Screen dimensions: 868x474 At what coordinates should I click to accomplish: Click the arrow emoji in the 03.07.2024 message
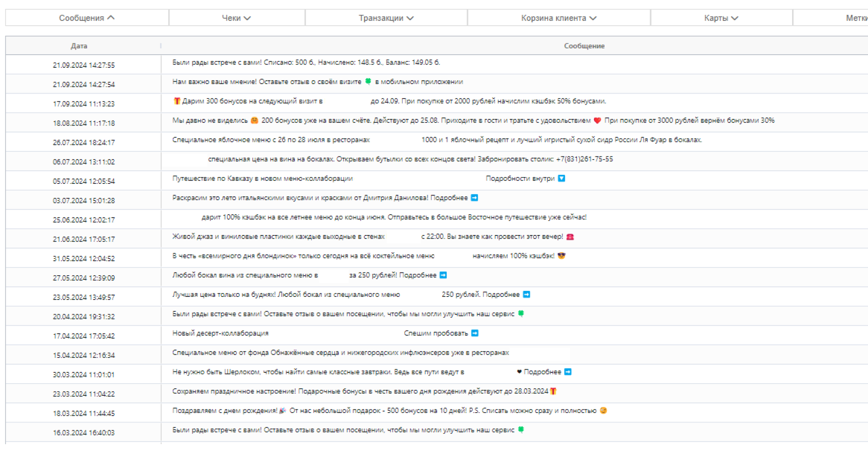point(474,198)
